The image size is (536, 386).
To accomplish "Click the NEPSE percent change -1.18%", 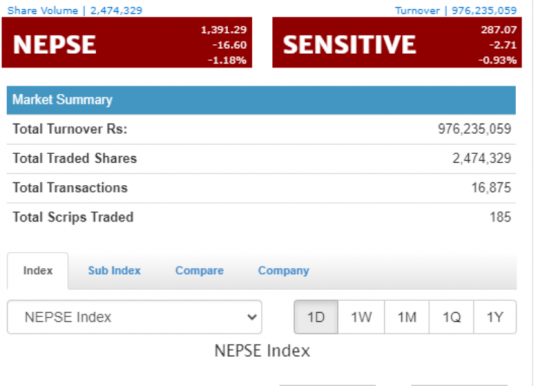I will [227, 61].
